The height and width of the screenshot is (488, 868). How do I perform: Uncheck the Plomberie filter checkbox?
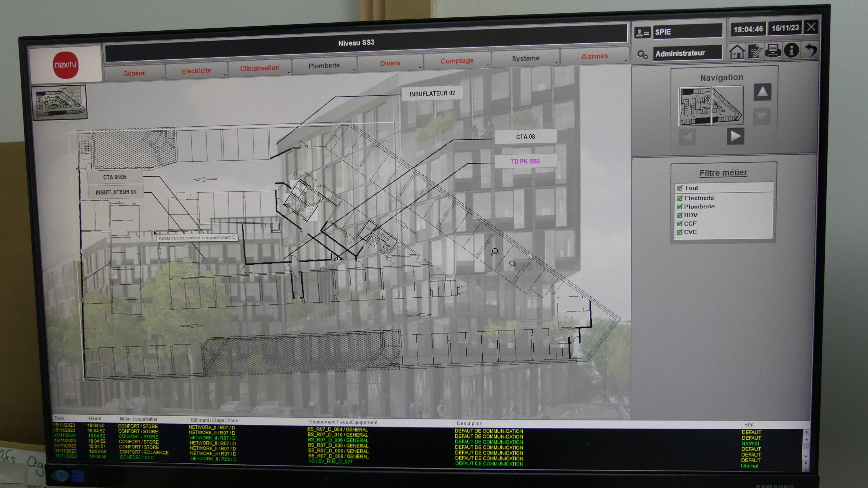coord(680,207)
